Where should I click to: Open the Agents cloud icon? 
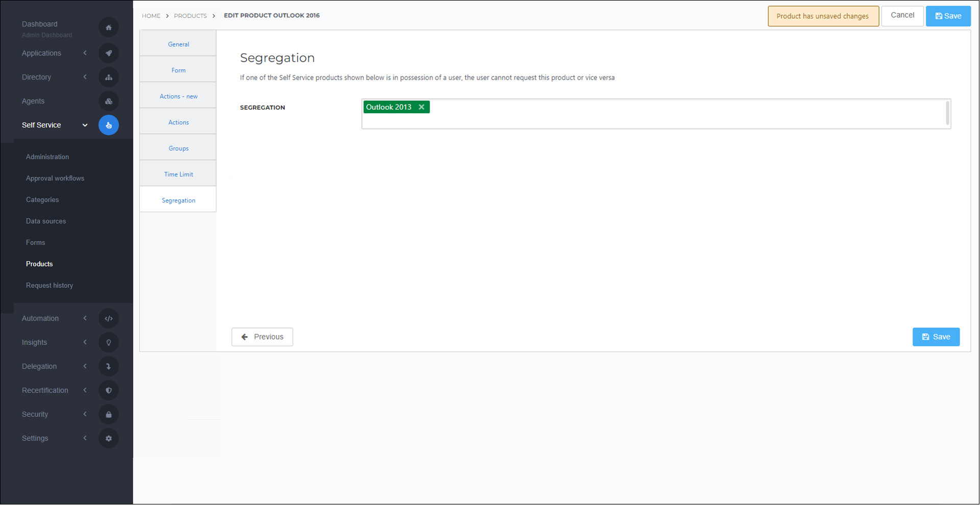pos(108,101)
